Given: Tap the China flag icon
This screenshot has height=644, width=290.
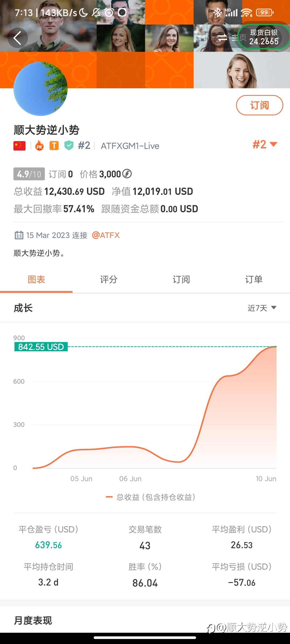Looking at the screenshot, I should 19,146.
